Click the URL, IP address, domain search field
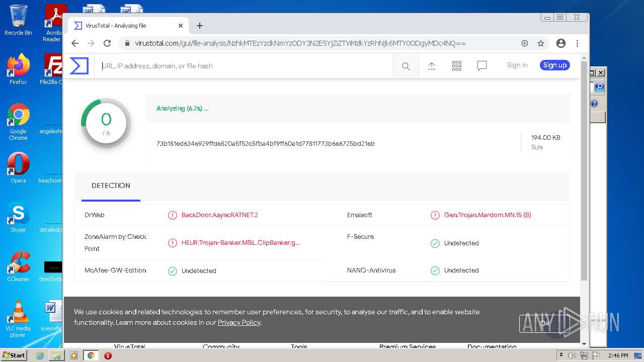 244,66
